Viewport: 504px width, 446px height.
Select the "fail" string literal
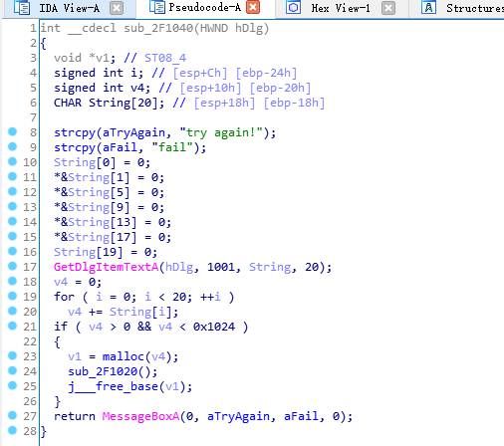point(172,147)
